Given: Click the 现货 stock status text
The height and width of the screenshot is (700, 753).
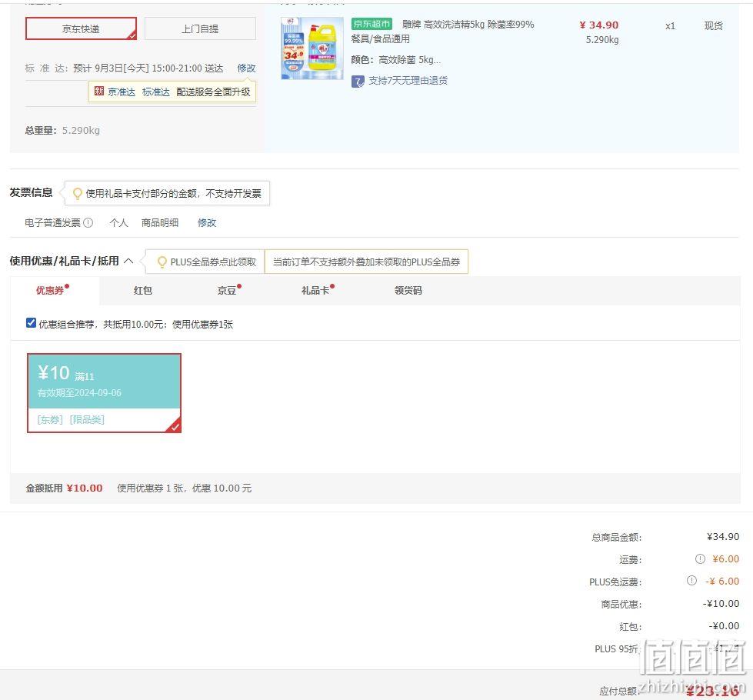Looking at the screenshot, I should coord(713,26).
